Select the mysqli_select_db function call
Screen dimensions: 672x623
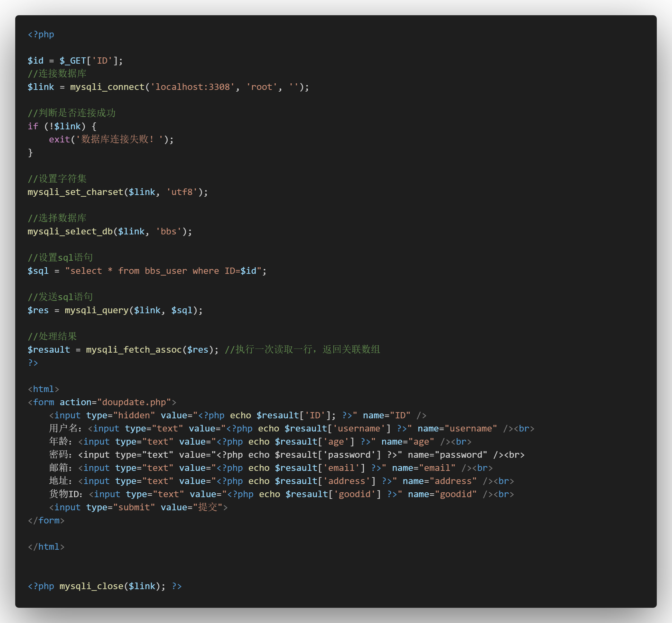86,231
